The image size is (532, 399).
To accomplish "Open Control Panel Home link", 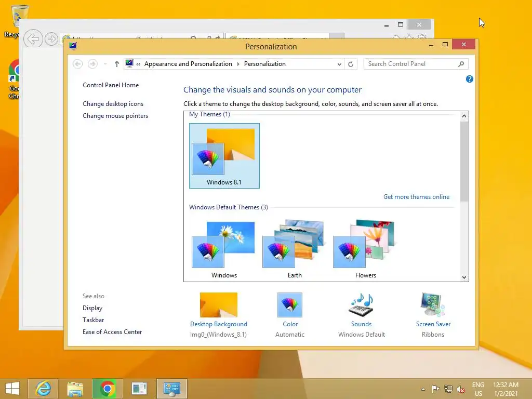I will 111,85.
